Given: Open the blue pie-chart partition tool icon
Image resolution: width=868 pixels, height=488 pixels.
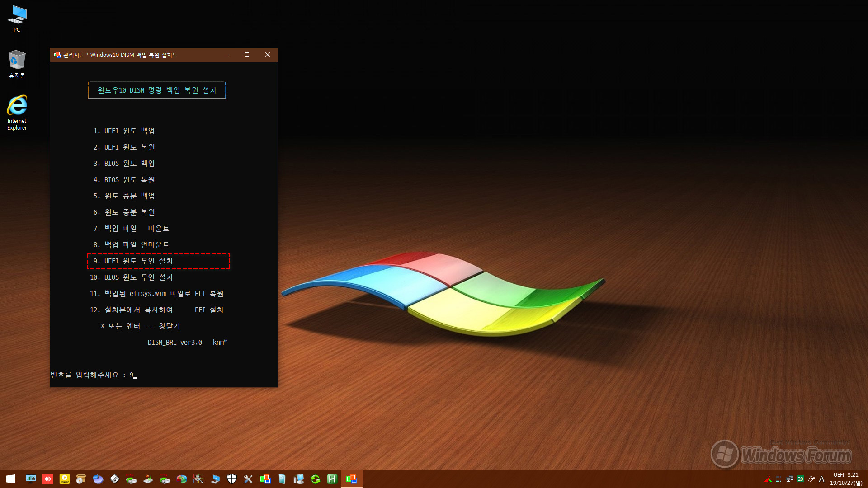Looking at the screenshot, I should [98, 479].
